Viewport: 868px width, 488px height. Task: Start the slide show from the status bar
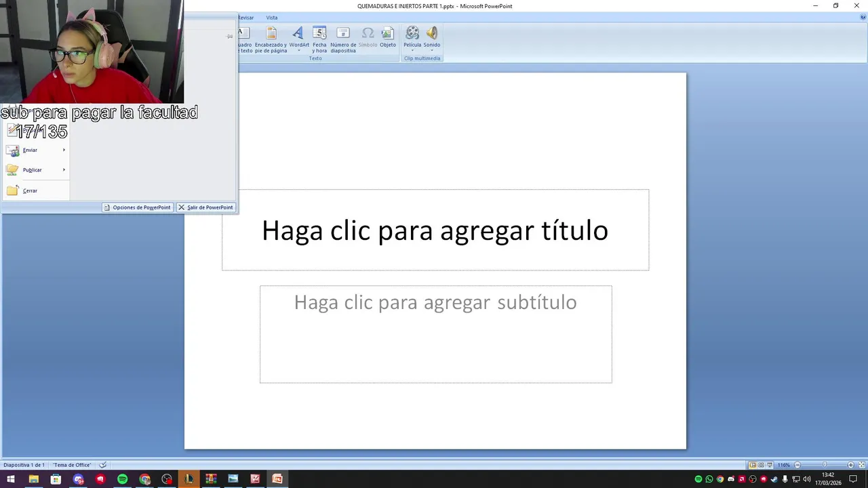point(770,465)
